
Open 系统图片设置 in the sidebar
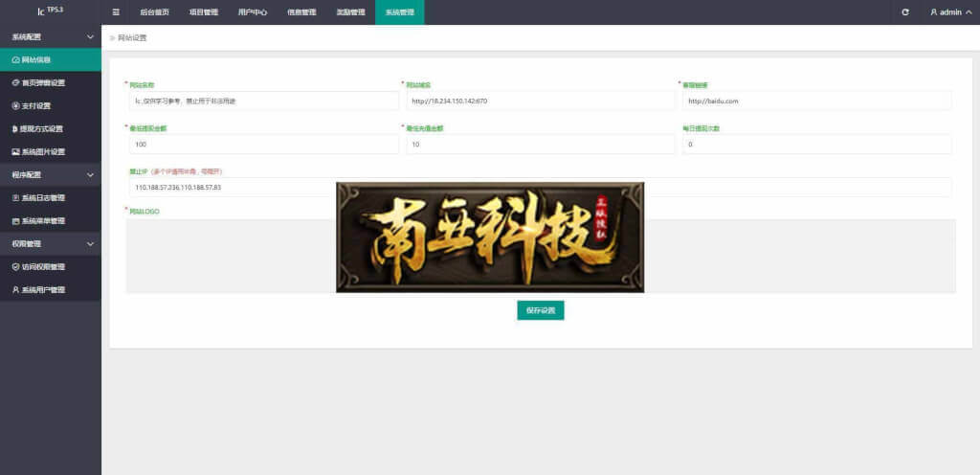(x=51, y=152)
